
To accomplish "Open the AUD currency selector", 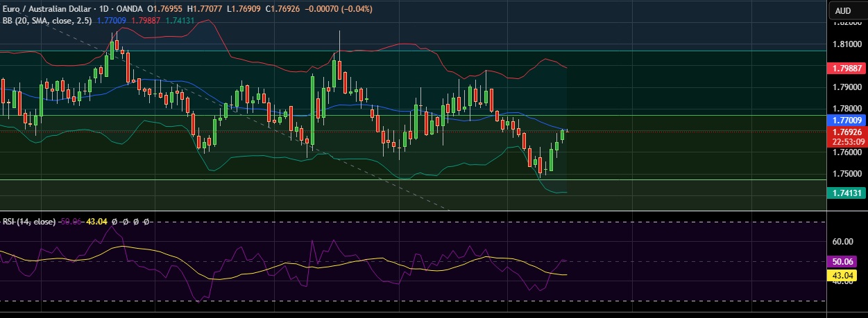I will click(843, 10).
